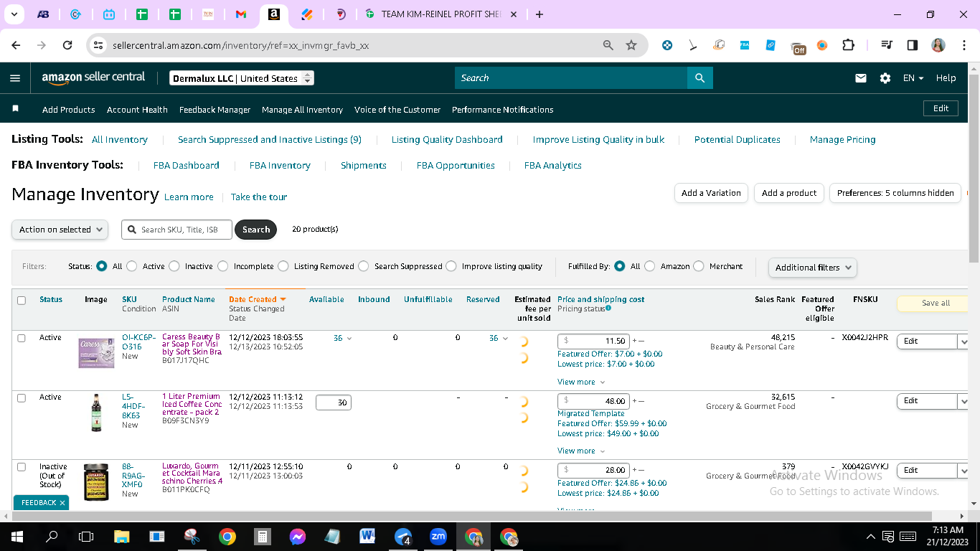
Task: Reload the page with the refresh icon
Action: [67, 45]
